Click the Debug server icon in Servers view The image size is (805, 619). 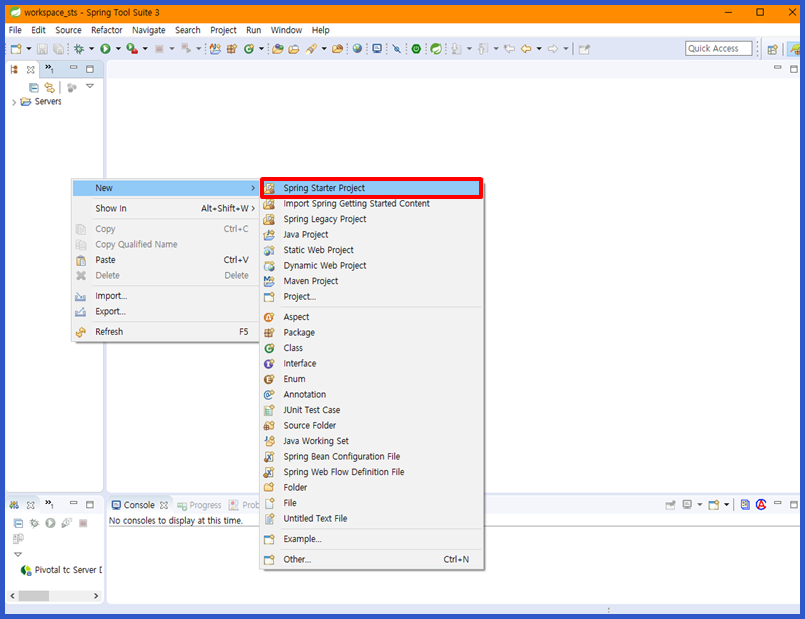[x=34, y=523]
